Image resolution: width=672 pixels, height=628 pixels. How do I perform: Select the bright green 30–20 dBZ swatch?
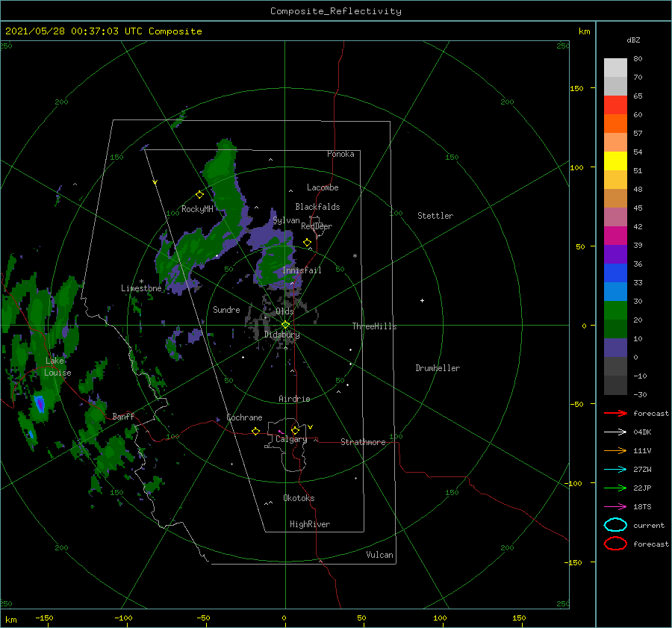(x=615, y=311)
